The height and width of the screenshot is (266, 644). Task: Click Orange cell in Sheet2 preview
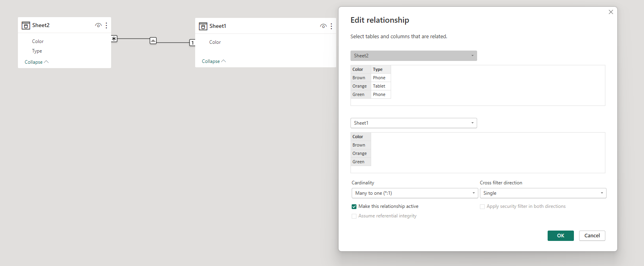(361, 86)
